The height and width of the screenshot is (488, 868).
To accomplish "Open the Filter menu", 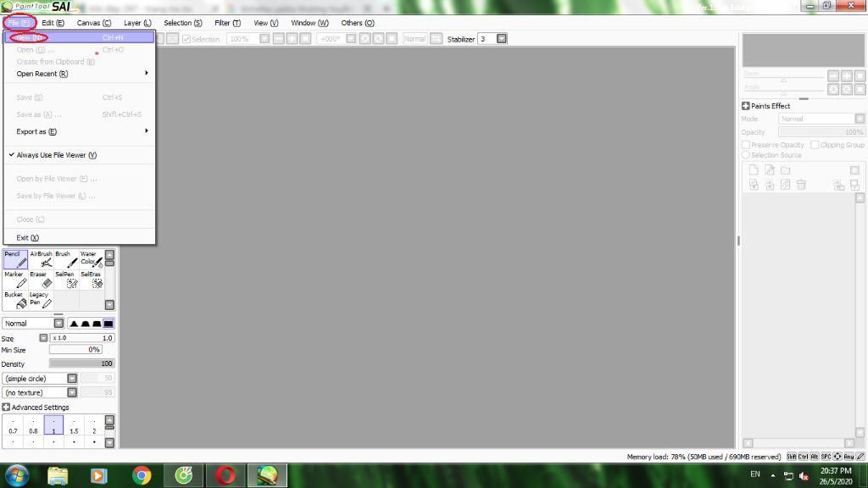I will 227,23.
